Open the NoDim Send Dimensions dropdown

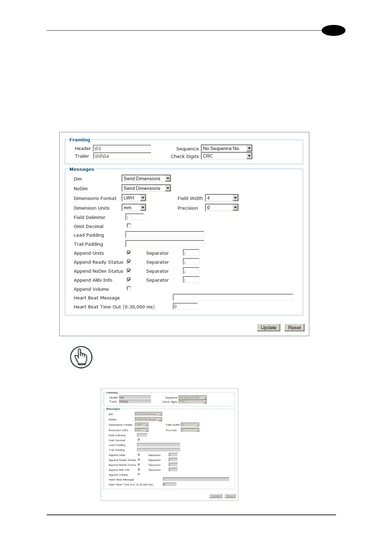click(x=146, y=188)
